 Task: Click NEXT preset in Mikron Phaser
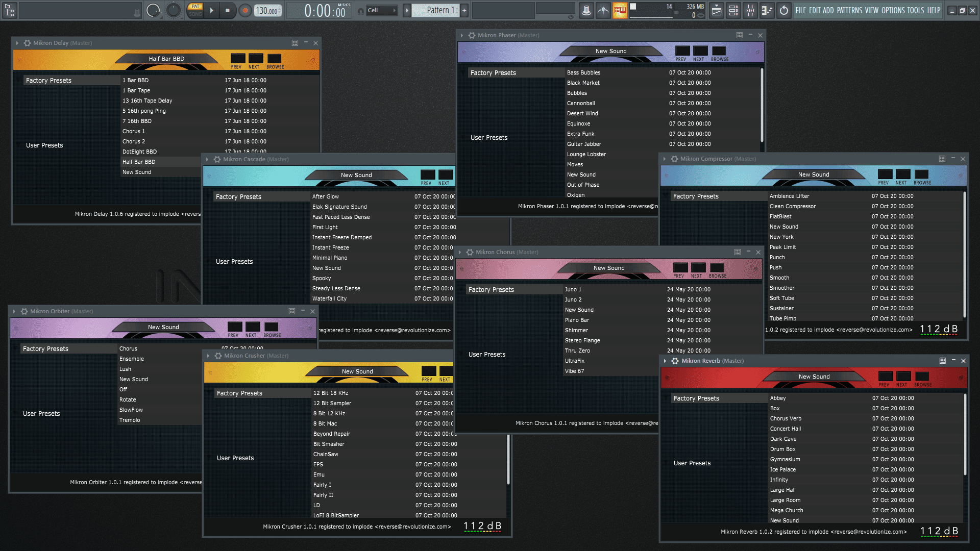(700, 51)
